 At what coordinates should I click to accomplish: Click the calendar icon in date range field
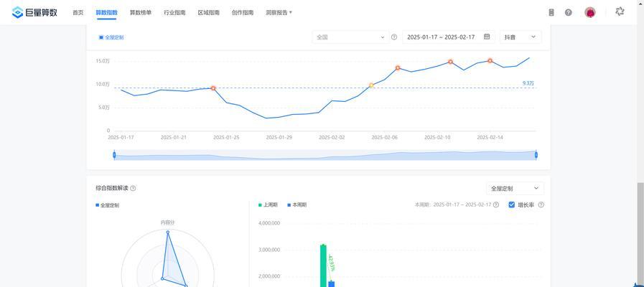[487, 37]
